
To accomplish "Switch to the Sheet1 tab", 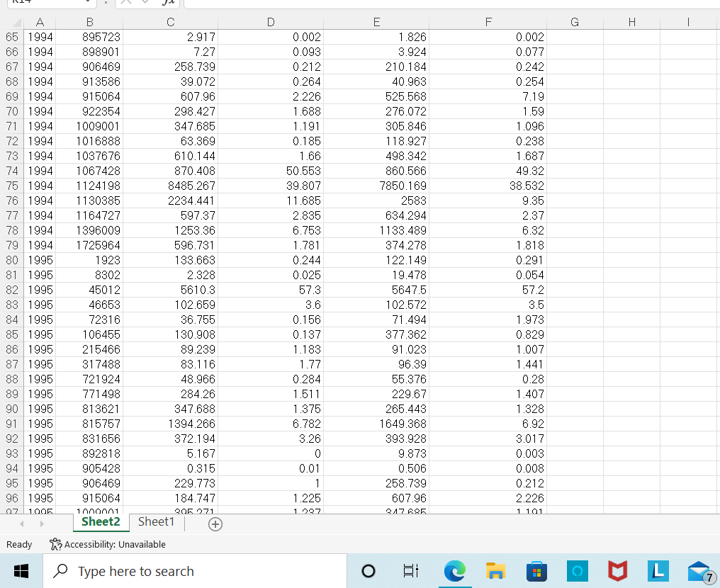I will [156, 521].
